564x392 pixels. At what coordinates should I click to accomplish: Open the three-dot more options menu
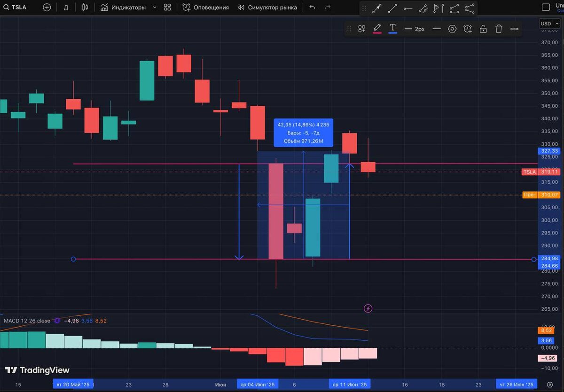[514, 29]
